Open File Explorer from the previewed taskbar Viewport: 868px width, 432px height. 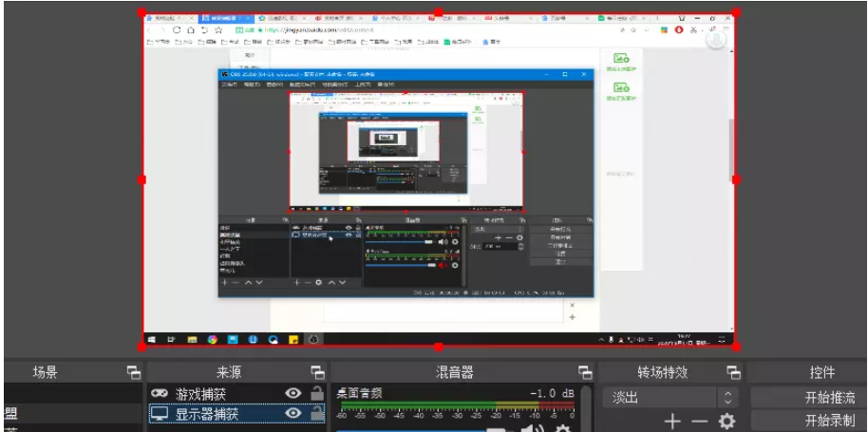point(192,339)
